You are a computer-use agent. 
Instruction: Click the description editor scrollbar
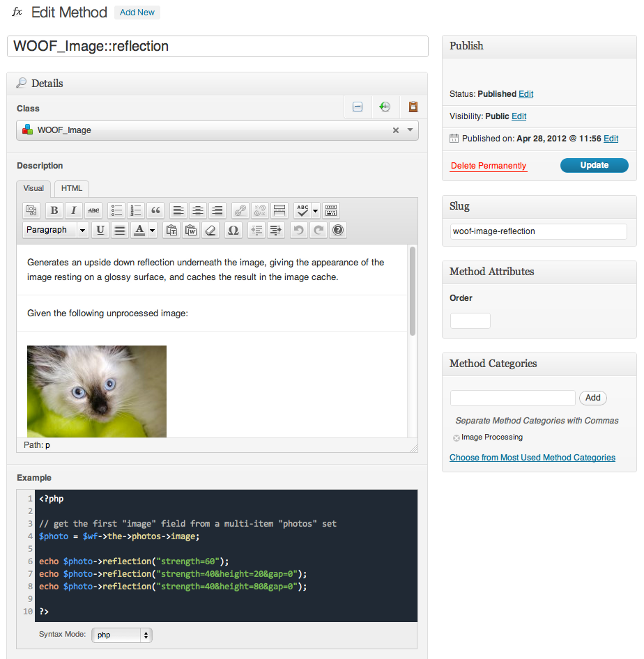pyautogui.click(x=413, y=291)
